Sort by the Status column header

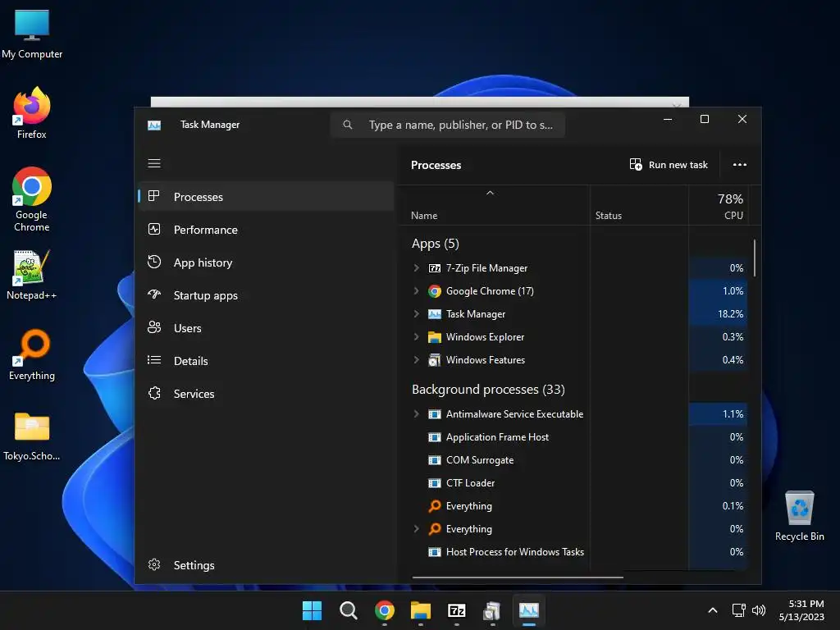click(639, 205)
